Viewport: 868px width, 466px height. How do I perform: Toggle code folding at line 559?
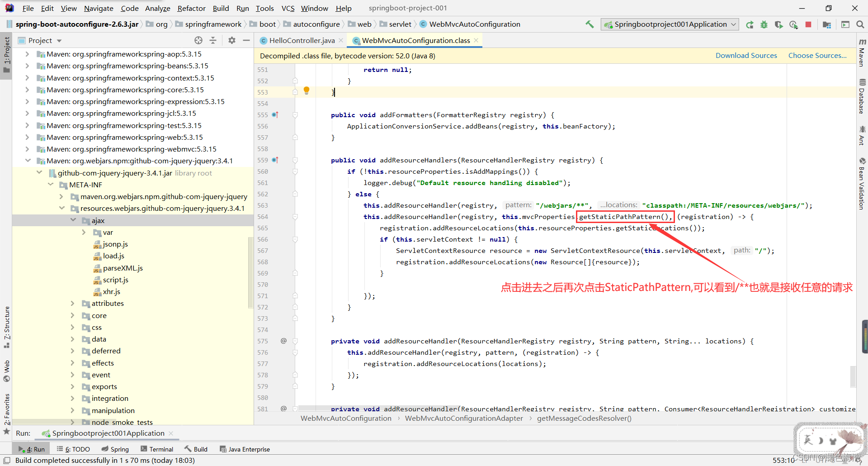coord(295,160)
